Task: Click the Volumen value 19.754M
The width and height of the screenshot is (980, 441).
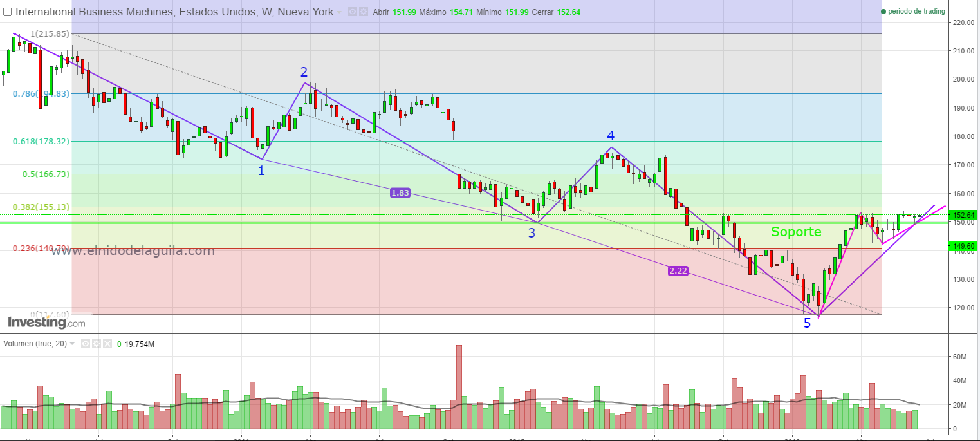Action: click(x=140, y=344)
